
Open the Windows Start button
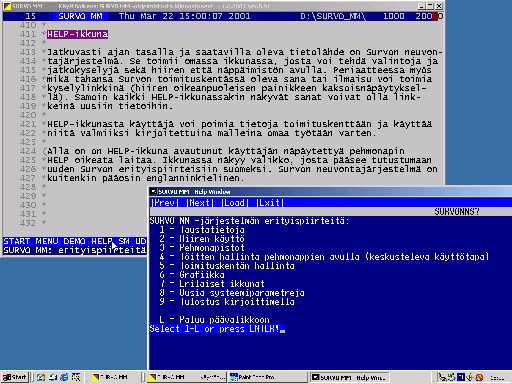click(x=15, y=377)
